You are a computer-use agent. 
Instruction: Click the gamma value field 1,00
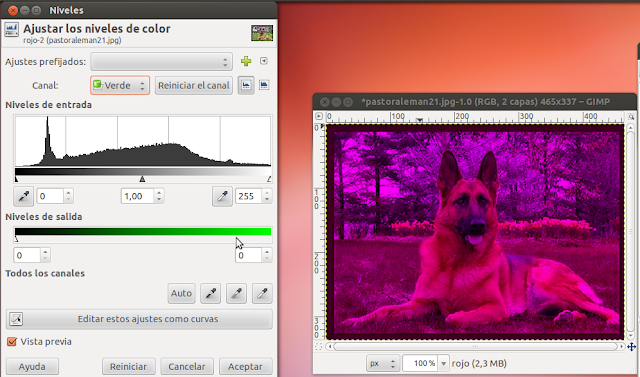138,196
